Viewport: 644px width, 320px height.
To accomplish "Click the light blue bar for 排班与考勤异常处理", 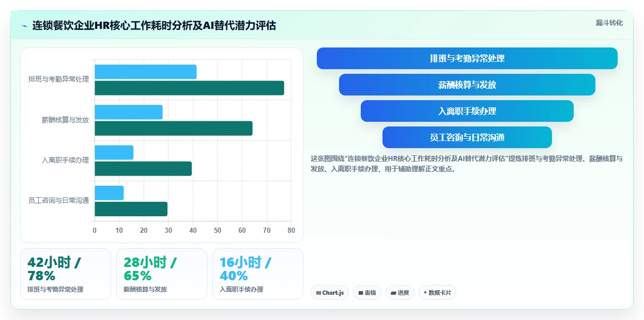I will [x=146, y=72].
